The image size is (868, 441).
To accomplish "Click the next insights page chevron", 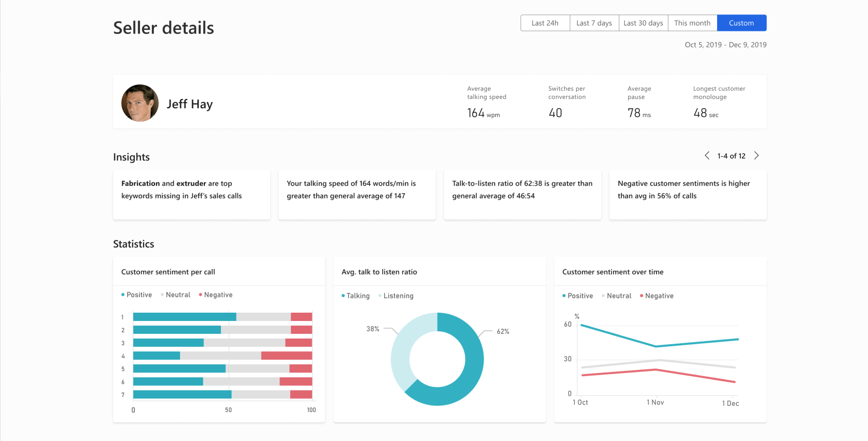I will pyautogui.click(x=756, y=156).
